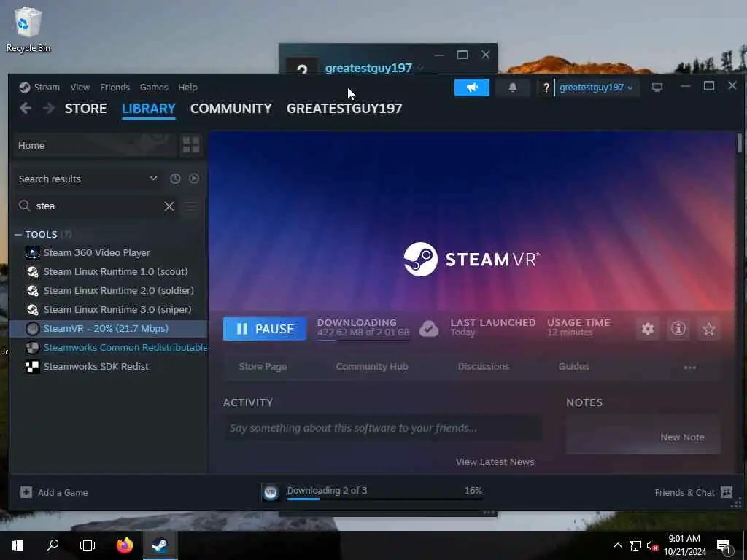Open the notifications bell
This screenshot has width=747, height=560.
click(x=513, y=87)
